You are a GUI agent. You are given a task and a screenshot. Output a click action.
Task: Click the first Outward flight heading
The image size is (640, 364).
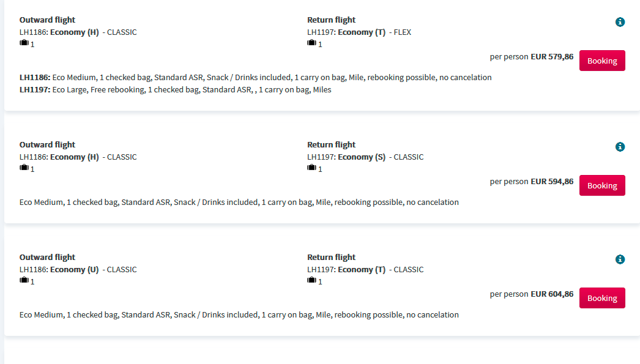[x=47, y=20]
